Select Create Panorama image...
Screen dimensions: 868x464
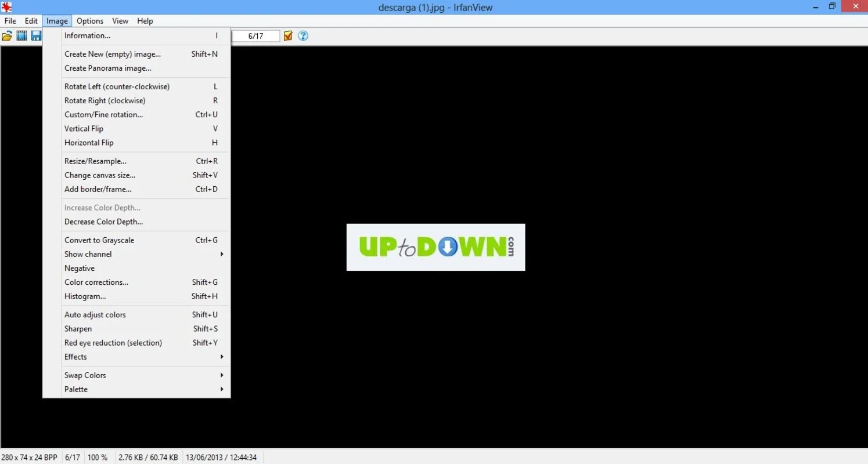pos(136,68)
